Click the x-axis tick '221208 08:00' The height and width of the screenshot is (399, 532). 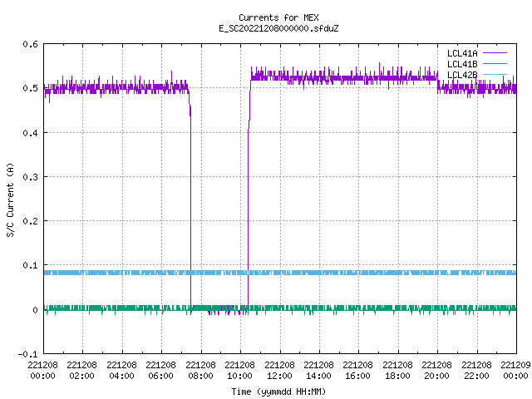tap(200, 371)
